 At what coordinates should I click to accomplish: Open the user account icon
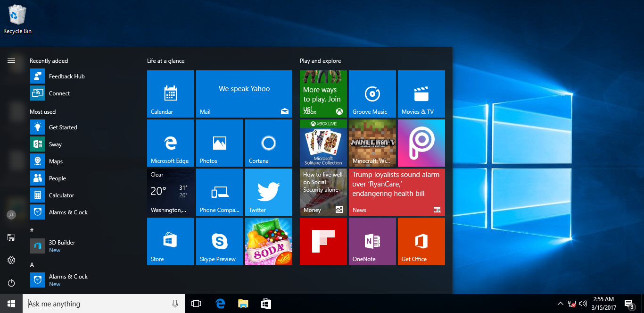point(11,215)
